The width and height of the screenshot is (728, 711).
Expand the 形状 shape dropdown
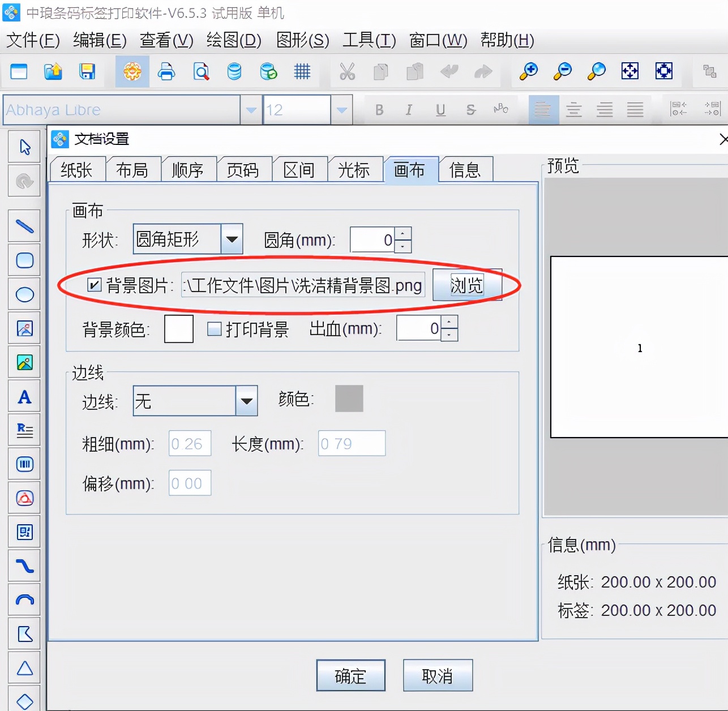pyautogui.click(x=232, y=239)
